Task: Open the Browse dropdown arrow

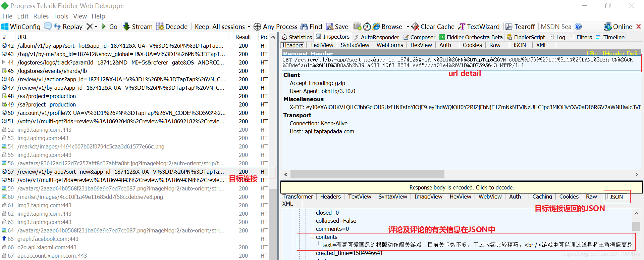Action: (408, 27)
